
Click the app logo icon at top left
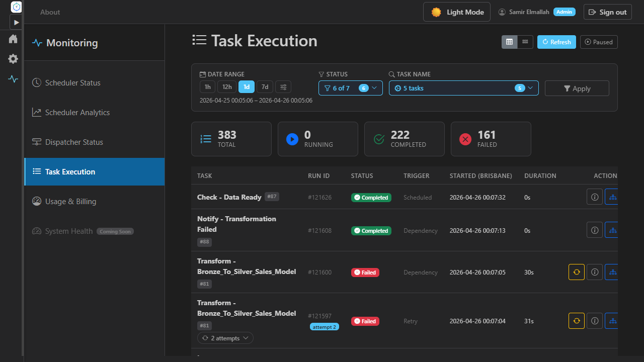tap(16, 7)
